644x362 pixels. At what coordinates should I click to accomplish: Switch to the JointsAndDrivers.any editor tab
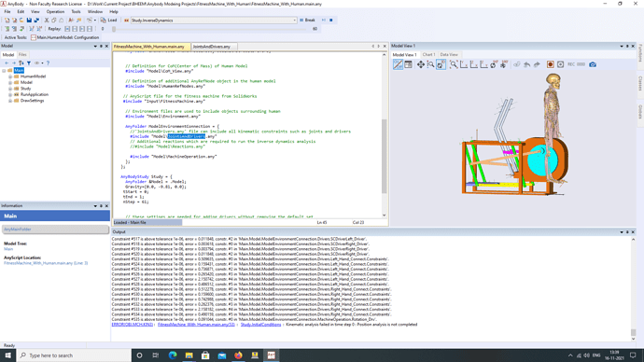tap(212, 47)
